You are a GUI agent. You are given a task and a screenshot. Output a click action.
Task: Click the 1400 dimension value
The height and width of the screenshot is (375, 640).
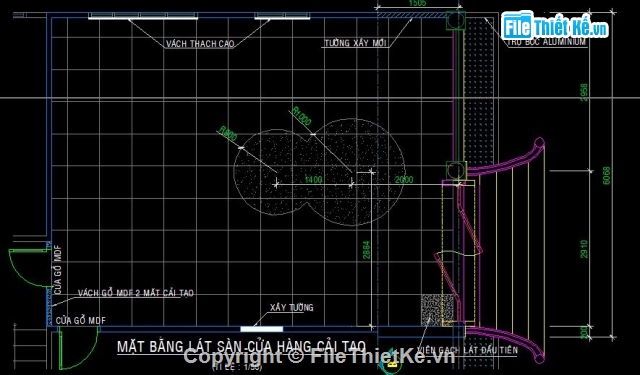[313, 180]
